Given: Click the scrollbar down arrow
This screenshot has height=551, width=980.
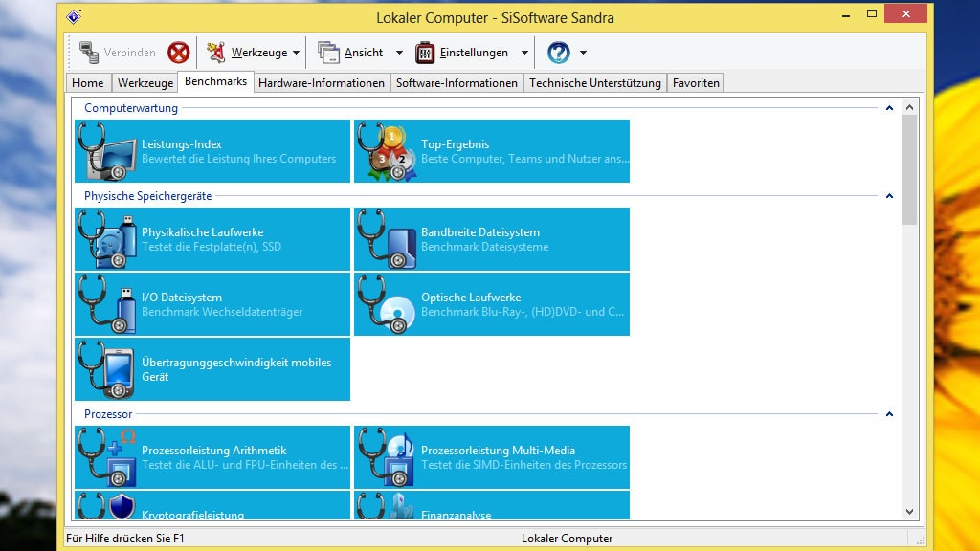Looking at the screenshot, I should (x=909, y=512).
